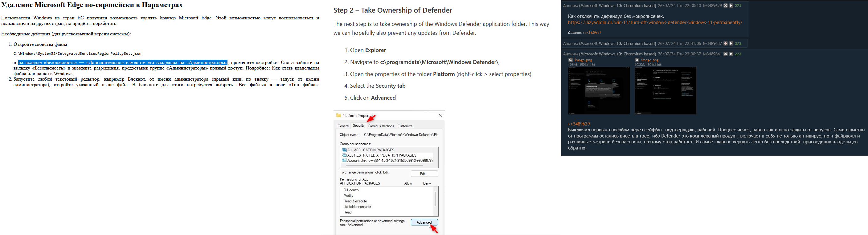Switch to the General tab
868x235 pixels.
(x=343, y=126)
